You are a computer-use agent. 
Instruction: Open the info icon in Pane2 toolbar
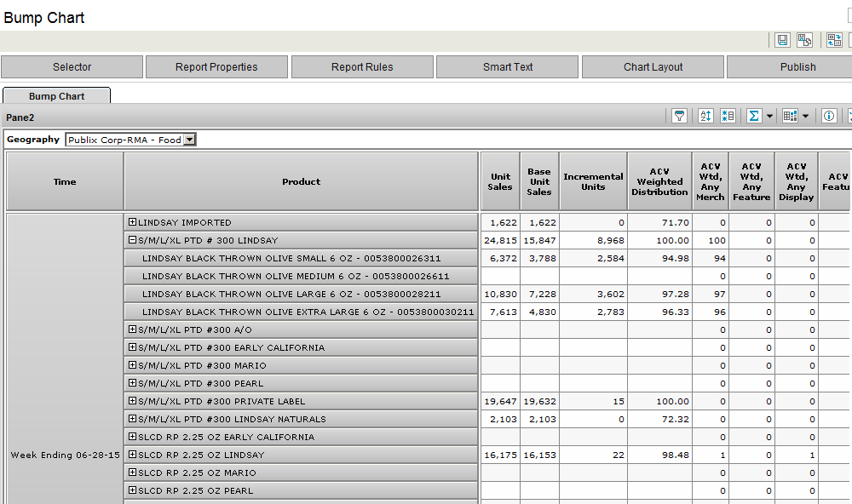click(829, 116)
